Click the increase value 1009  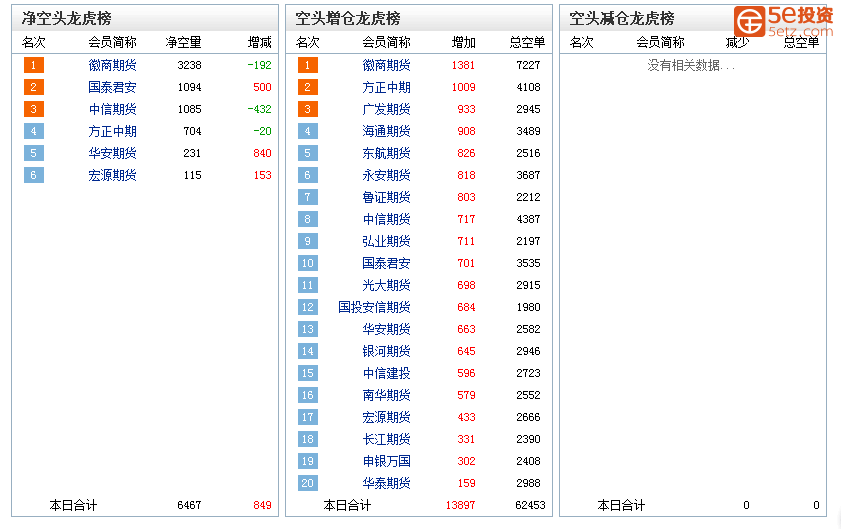pos(463,87)
